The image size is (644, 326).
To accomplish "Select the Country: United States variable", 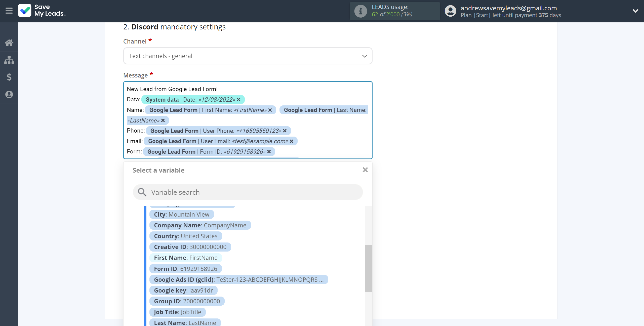I will coord(186,236).
